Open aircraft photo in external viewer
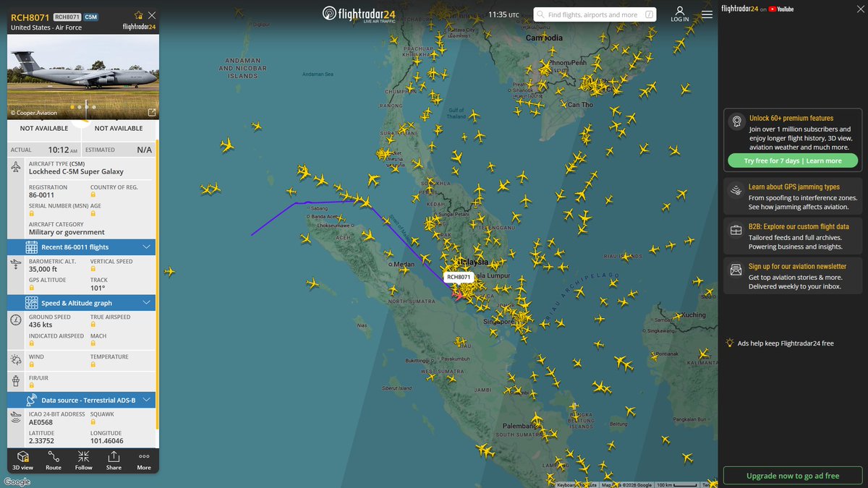Image resolution: width=868 pixels, height=488 pixels. (x=151, y=113)
